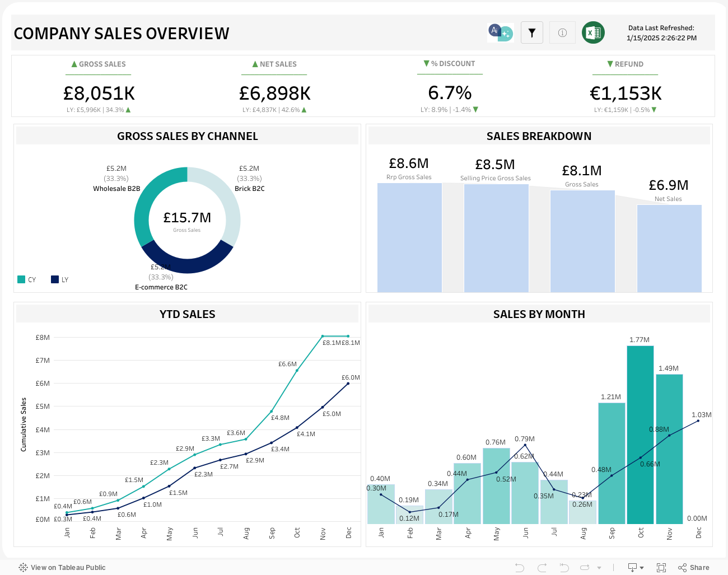Select the May 0.76M bar
This screenshot has height=575, width=728.
(496, 486)
